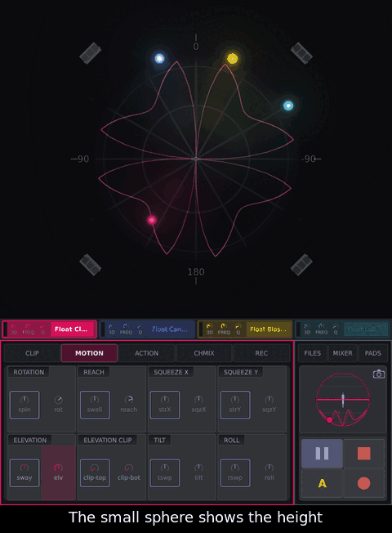Click the bottom-left speaker icon

click(90, 265)
